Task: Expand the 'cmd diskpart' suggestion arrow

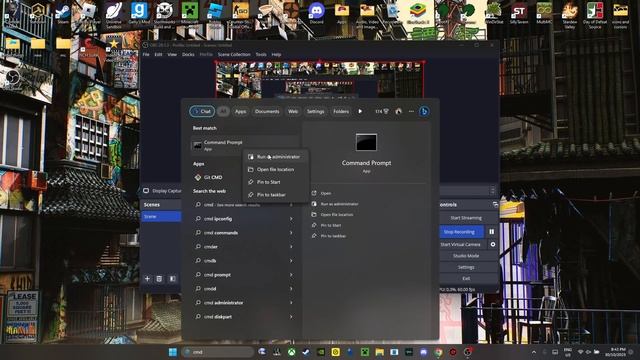Action: click(291, 316)
